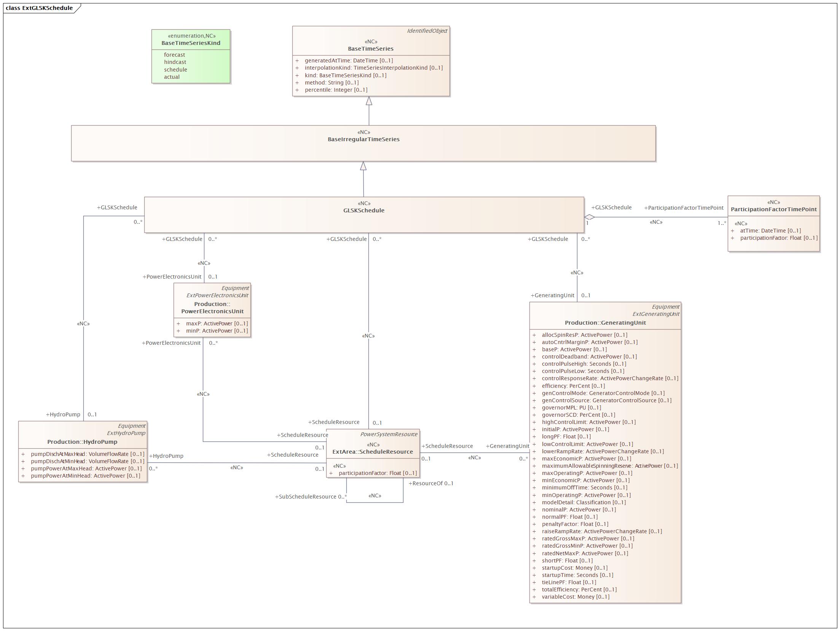Click the penaltyFactor attribute
The width and height of the screenshot is (840, 631).
[575, 524]
